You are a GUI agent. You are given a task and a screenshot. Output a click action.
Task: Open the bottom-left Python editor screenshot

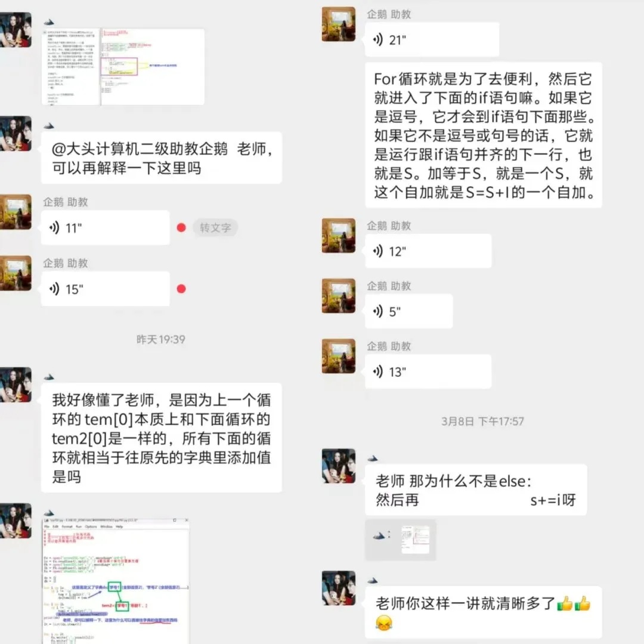(x=116, y=581)
